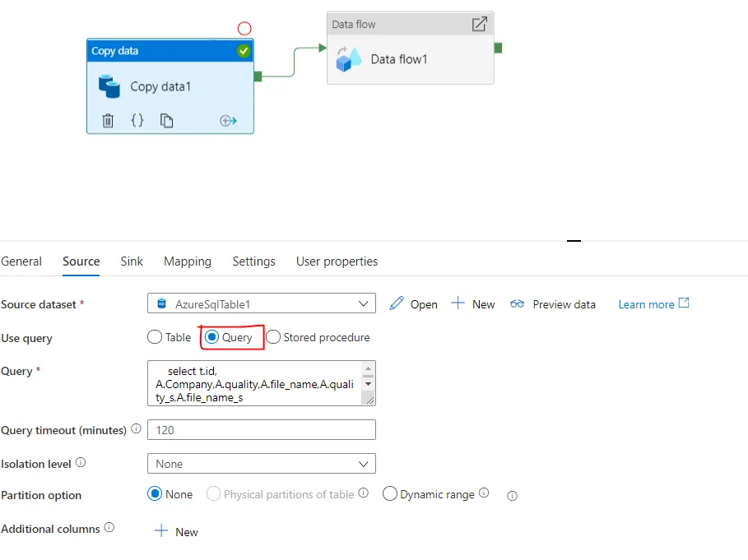Image resolution: width=748 pixels, height=560 pixels.
Task: Show info for Additional columns
Action: (109, 527)
